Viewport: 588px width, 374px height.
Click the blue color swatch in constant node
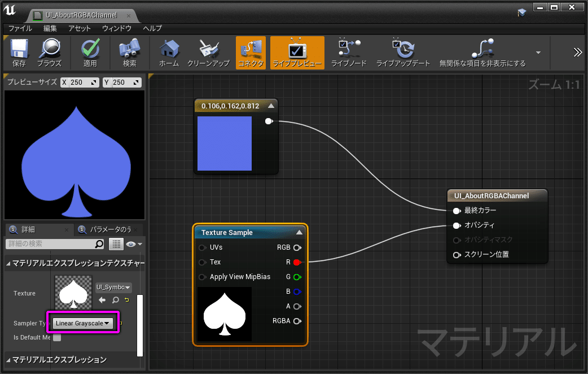point(225,143)
